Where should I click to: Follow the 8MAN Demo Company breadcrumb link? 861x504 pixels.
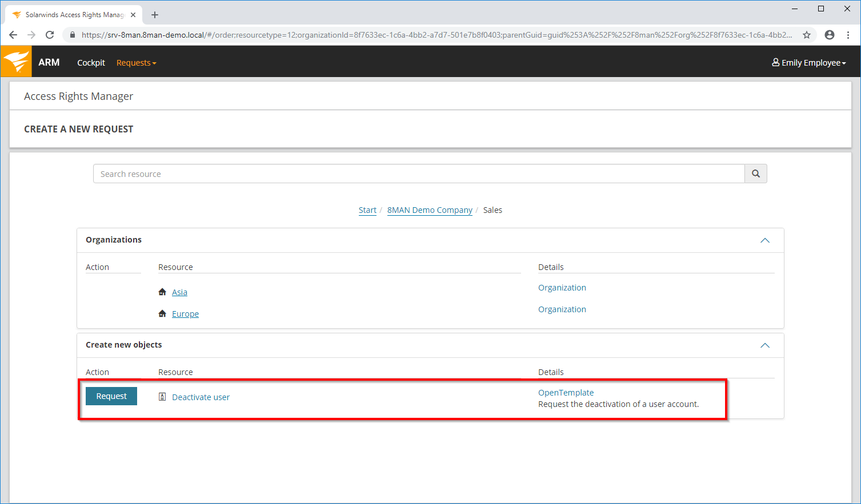pyautogui.click(x=430, y=210)
